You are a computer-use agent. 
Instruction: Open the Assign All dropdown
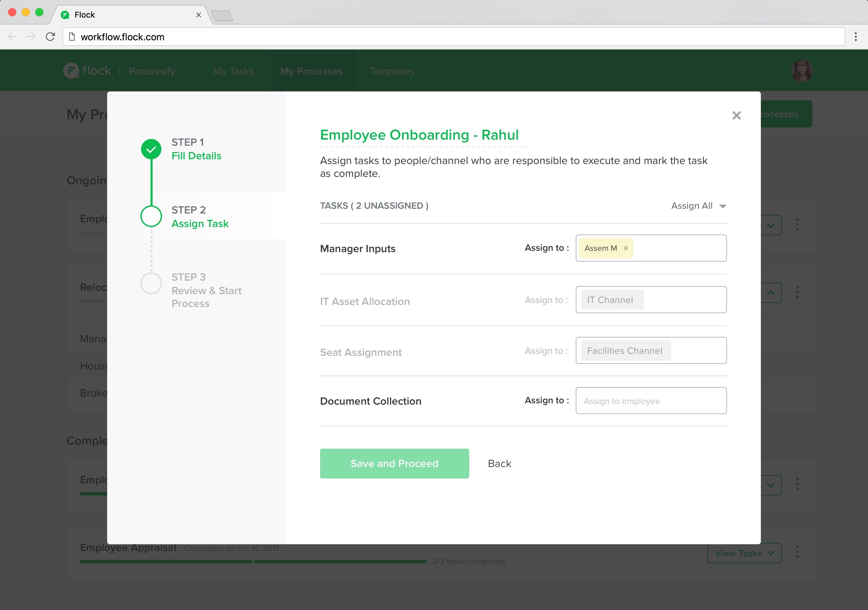coord(698,206)
